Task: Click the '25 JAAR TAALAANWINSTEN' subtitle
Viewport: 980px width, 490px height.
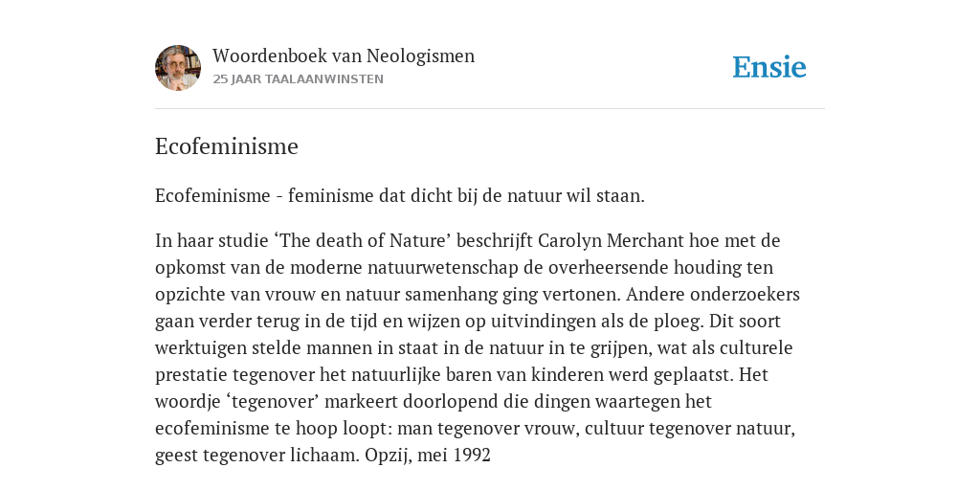Action: [299, 79]
